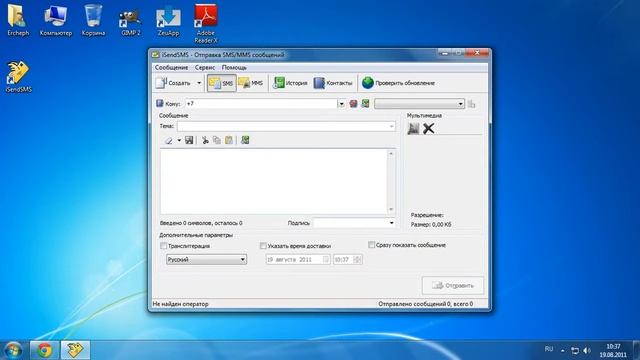This screenshot has width=640, height=360.
Task: Click the scissors cut icon
Action: (205, 140)
